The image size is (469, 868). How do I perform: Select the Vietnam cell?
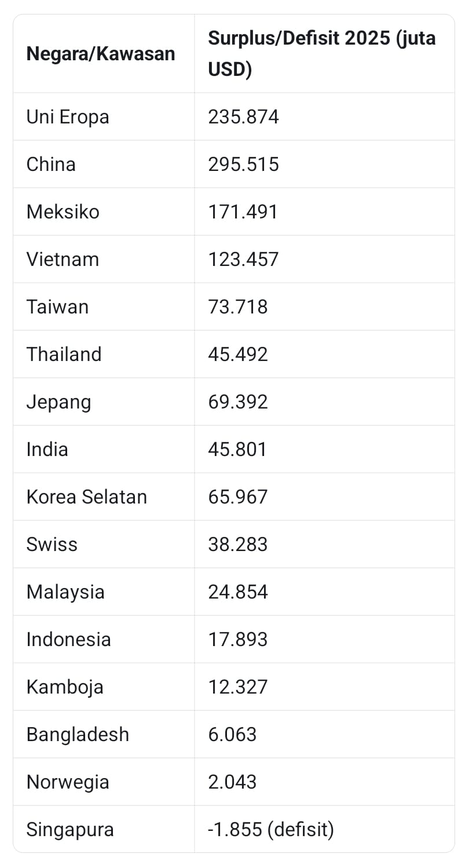(63, 260)
